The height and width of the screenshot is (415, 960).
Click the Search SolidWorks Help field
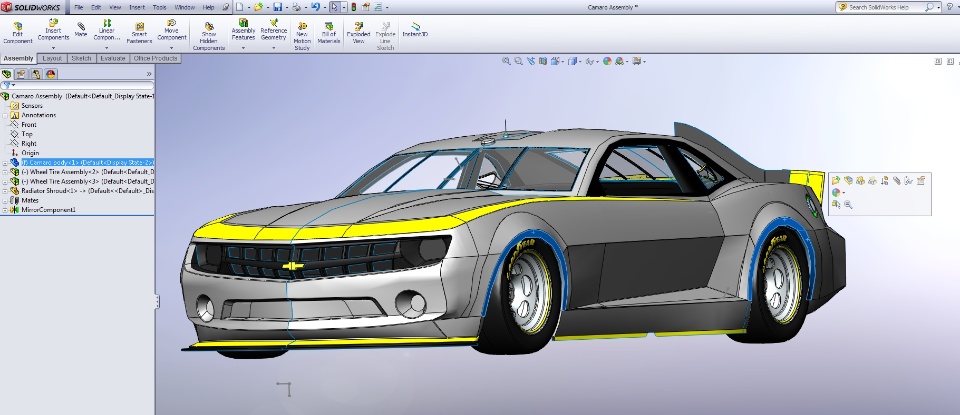click(887, 7)
